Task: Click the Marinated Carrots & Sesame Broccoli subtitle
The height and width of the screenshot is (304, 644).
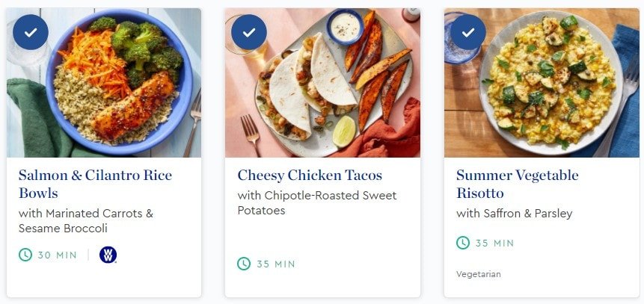Action: (85, 221)
